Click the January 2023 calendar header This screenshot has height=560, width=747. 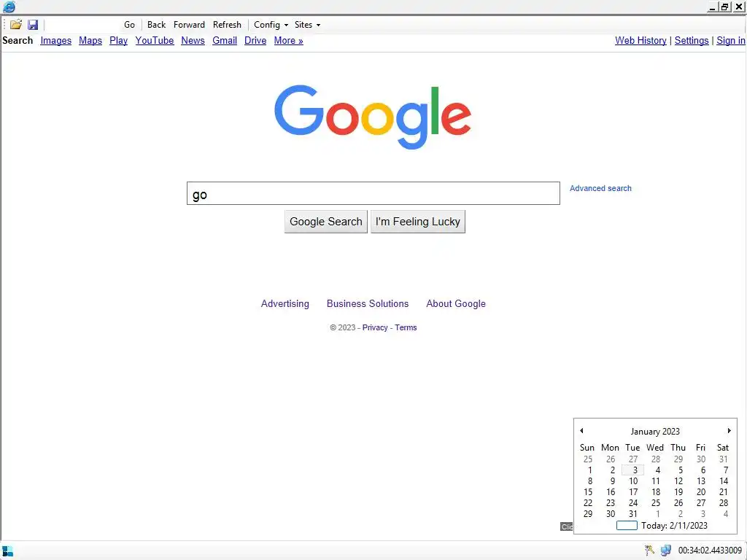click(655, 432)
